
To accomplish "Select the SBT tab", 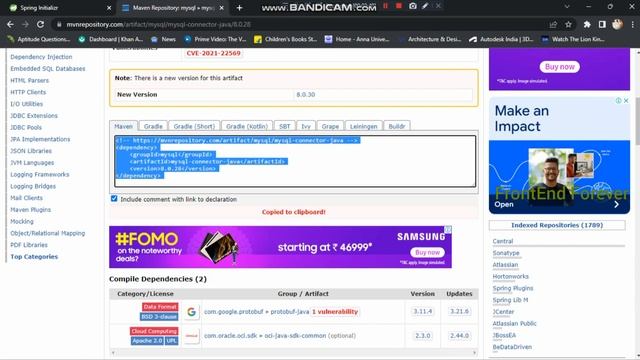I will [284, 127].
